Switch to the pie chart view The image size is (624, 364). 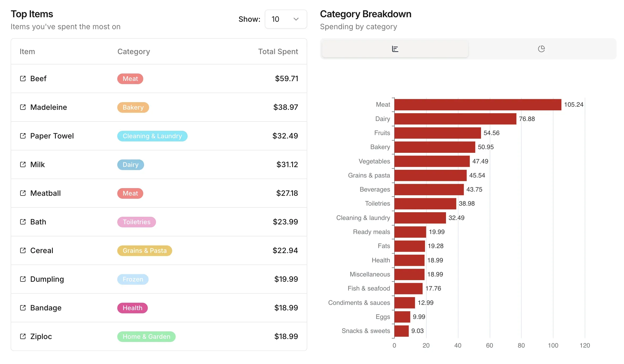[x=541, y=49]
